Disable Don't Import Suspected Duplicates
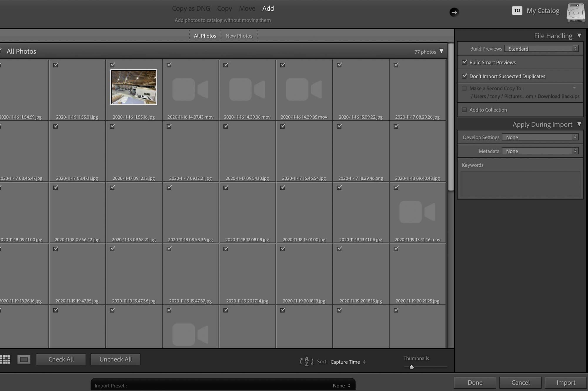This screenshot has height=391, width=588. point(465,76)
